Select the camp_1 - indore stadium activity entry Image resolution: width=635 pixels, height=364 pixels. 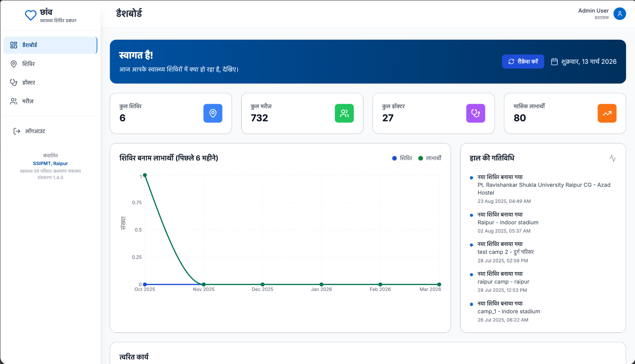click(508, 311)
